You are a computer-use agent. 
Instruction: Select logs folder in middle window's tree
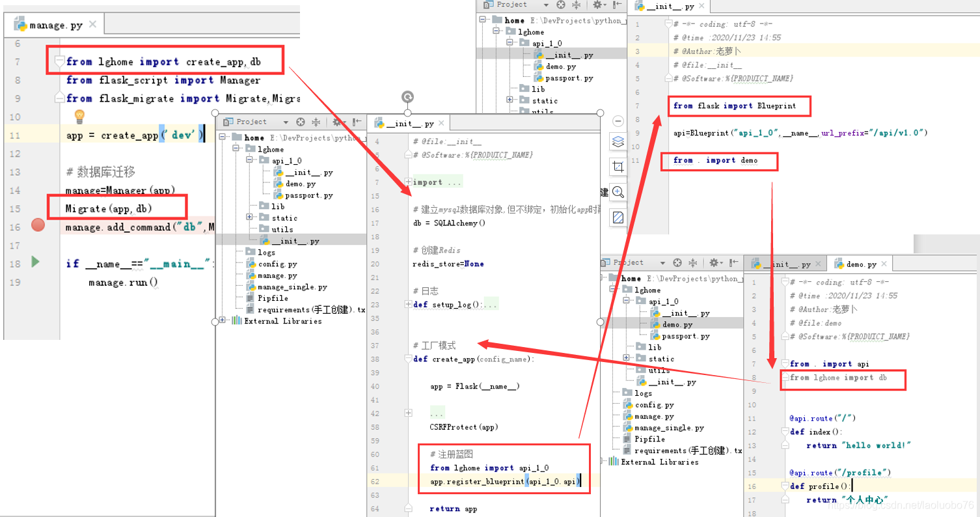[261, 252]
